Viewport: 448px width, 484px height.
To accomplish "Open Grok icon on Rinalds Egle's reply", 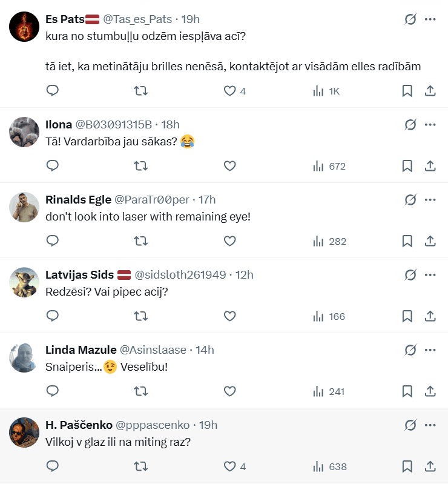I will point(410,199).
